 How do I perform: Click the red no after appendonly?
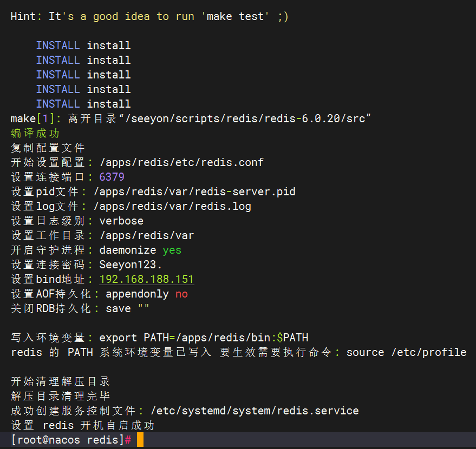click(x=181, y=294)
